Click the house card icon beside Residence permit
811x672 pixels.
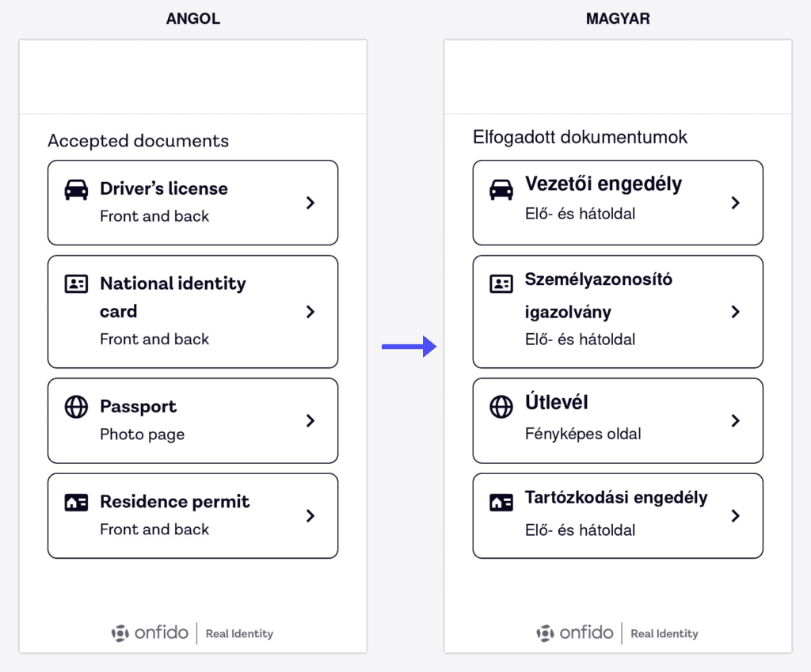click(x=76, y=503)
